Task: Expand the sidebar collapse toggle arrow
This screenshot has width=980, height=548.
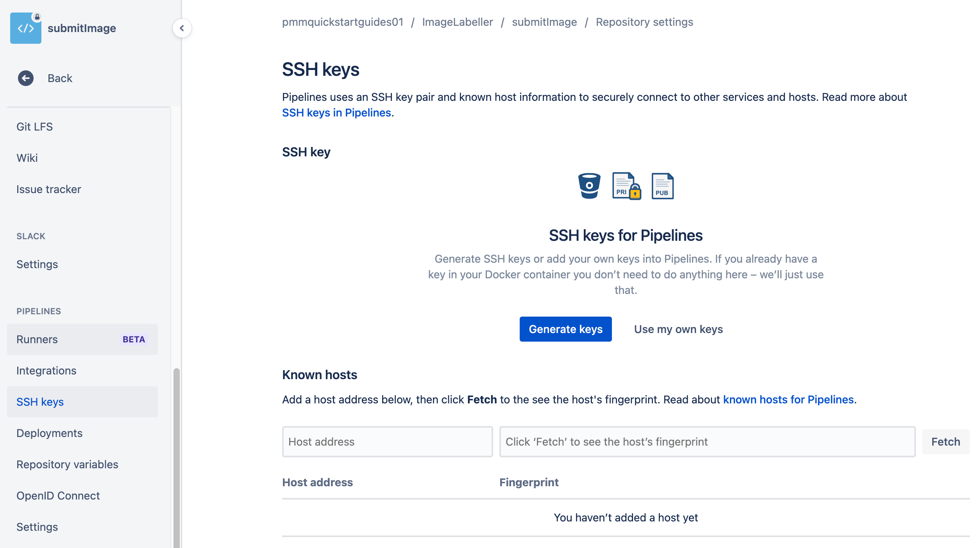Action: tap(182, 28)
